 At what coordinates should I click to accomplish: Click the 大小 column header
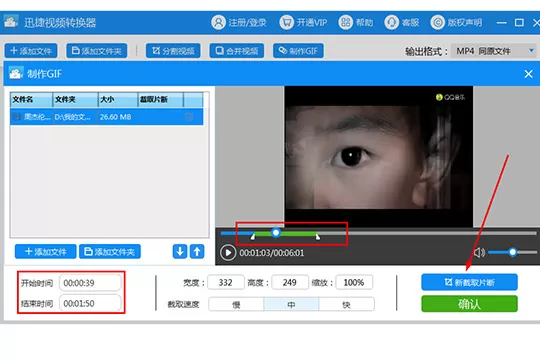[118, 100]
